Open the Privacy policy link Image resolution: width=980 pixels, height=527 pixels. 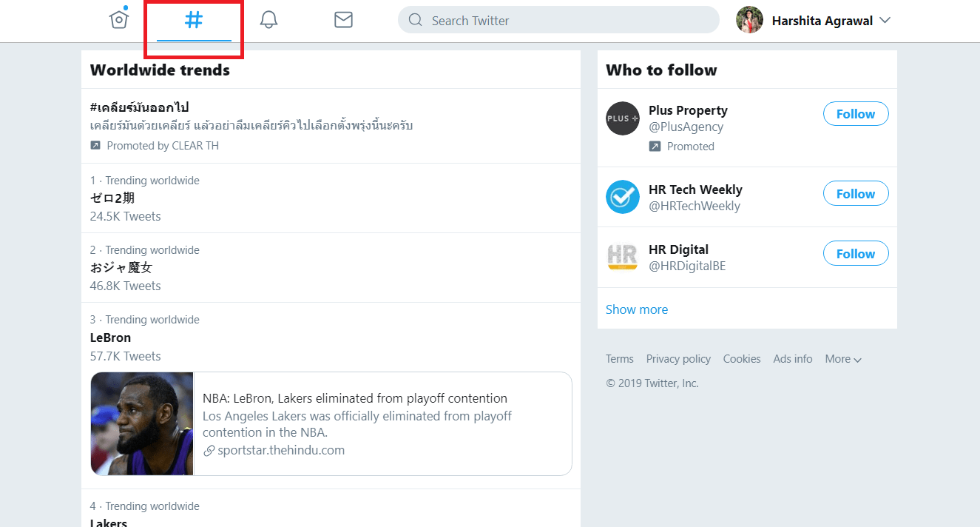coord(677,358)
